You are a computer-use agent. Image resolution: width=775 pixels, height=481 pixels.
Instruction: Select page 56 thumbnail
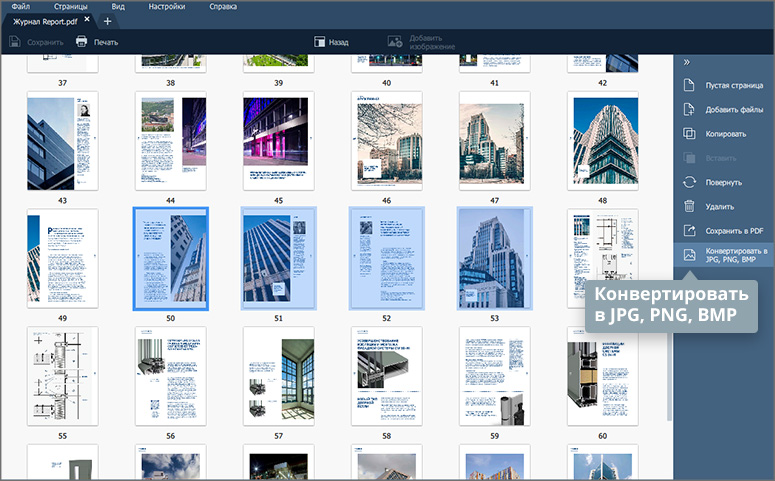(171, 376)
